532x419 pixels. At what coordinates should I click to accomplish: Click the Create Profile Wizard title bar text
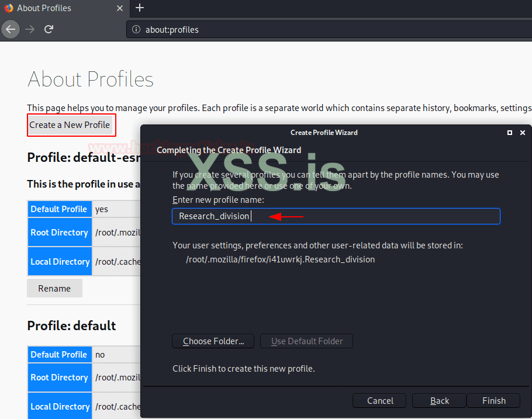coord(324,133)
